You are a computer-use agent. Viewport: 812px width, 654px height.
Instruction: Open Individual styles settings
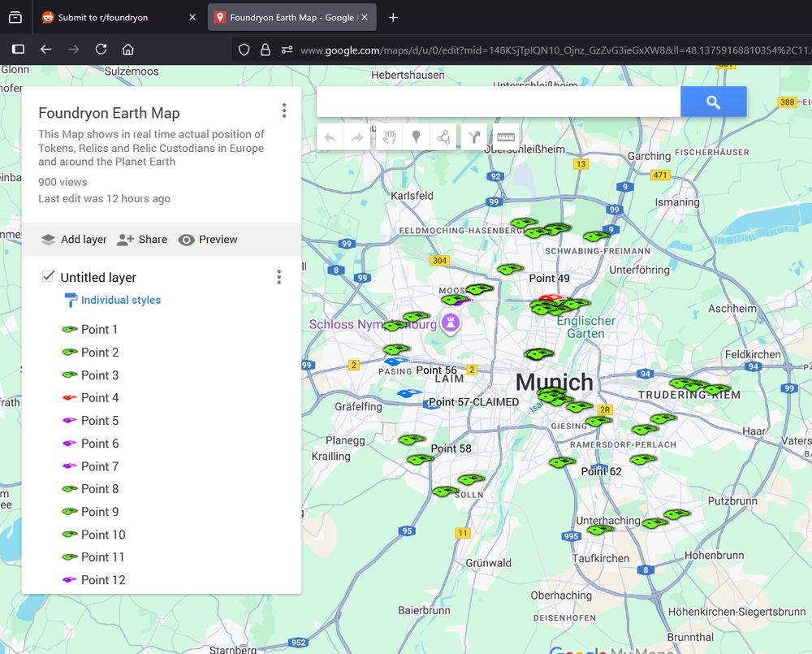pyautogui.click(x=120, y=300)
